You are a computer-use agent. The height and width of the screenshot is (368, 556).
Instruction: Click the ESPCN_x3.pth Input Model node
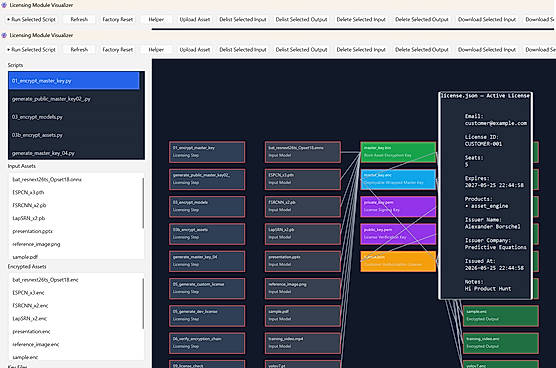tap(303, 179)
